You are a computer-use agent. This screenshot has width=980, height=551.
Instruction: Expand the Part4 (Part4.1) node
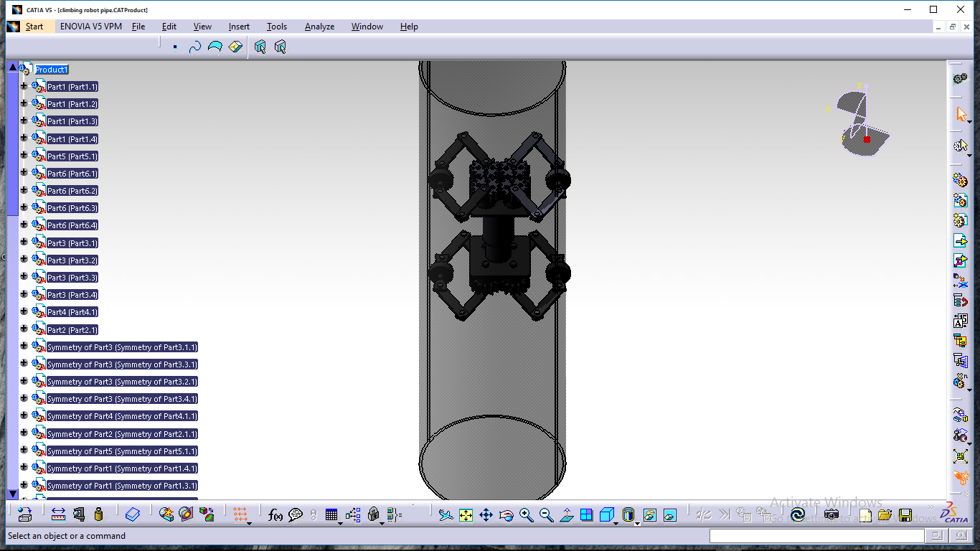click(x=24, y=311)
